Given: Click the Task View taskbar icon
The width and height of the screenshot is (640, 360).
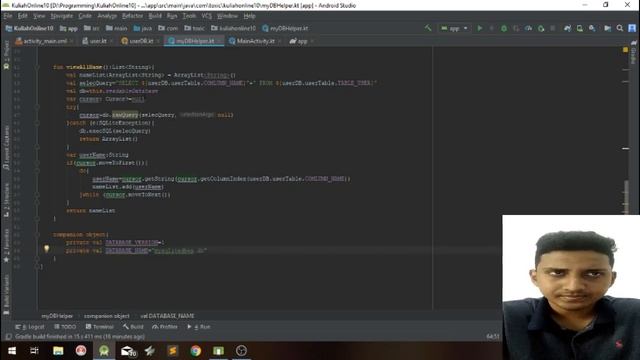Looking at the screenshot, I should tap(35, 351).
